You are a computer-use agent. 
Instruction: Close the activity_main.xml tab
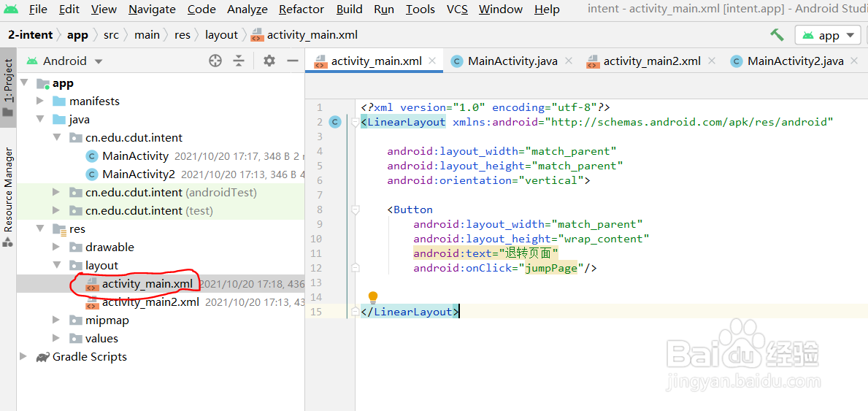click(x=433, y=61)
